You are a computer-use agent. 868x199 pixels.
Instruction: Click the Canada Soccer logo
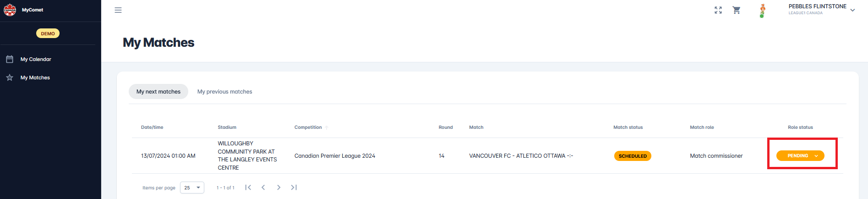[x=10, y=10]
